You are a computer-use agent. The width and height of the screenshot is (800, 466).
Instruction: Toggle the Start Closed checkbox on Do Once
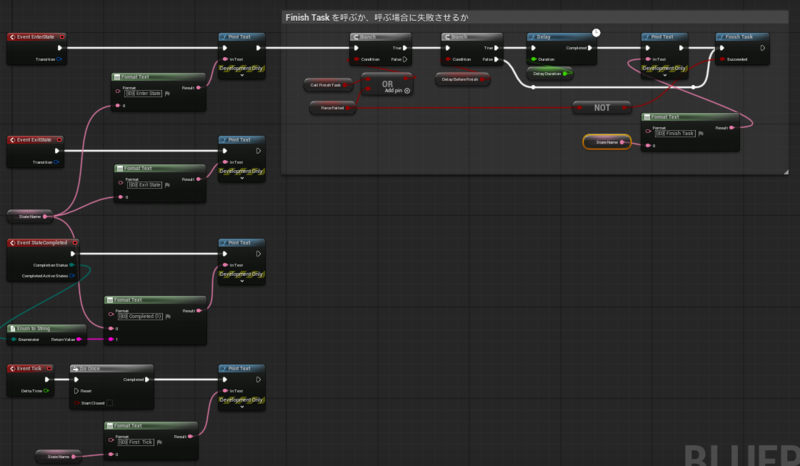tap(109, 403)
